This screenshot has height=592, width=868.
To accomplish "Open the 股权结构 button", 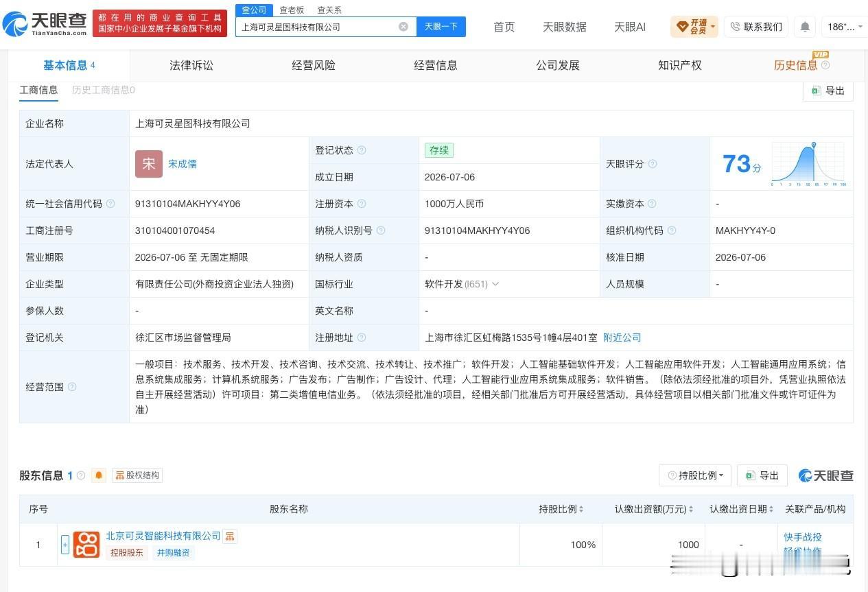I will [x=137, y=475].
